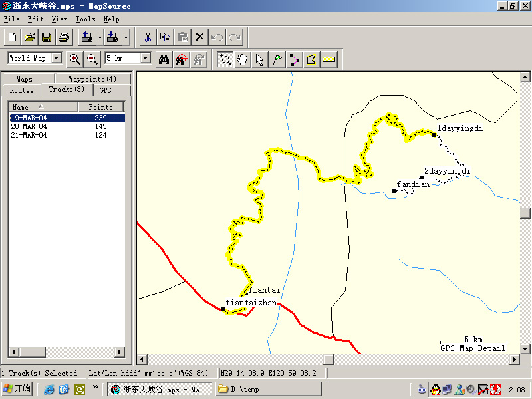The width and height of the screenshot is (532, 399).
Task: Select the Waypoint flag tool
Action: 277,59
